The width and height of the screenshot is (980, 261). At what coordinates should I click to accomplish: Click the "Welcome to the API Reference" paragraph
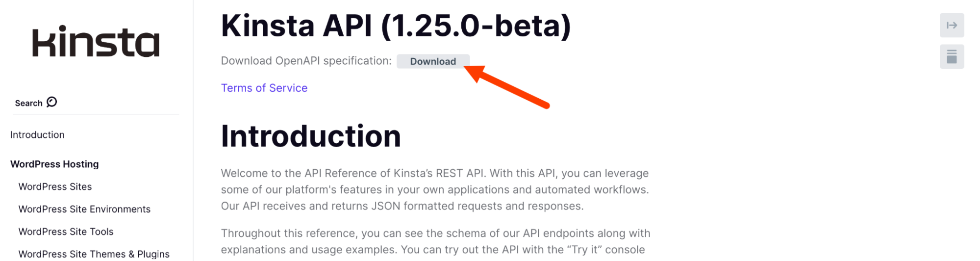tap(434, 190)
